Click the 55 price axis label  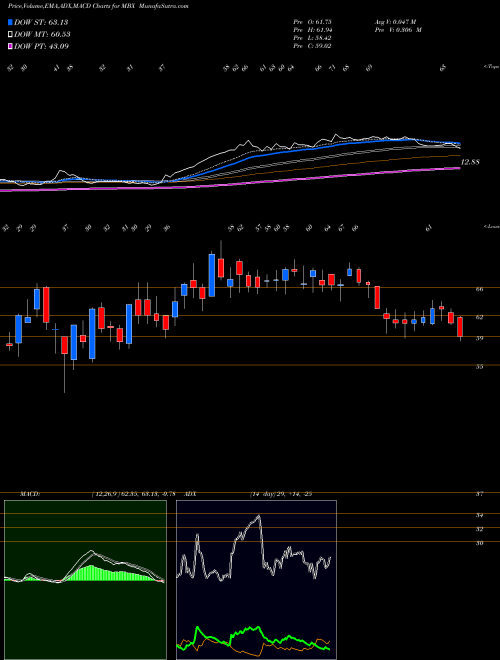point(479,367)
